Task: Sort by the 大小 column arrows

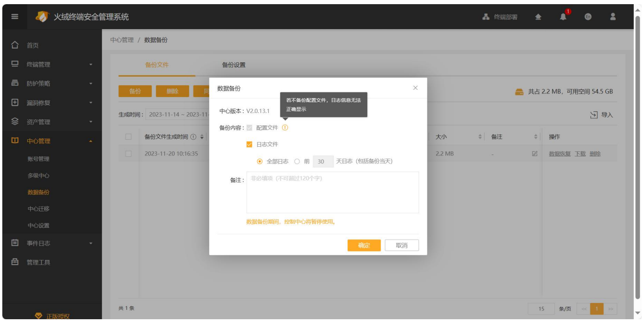Action: tap(481, 137)
